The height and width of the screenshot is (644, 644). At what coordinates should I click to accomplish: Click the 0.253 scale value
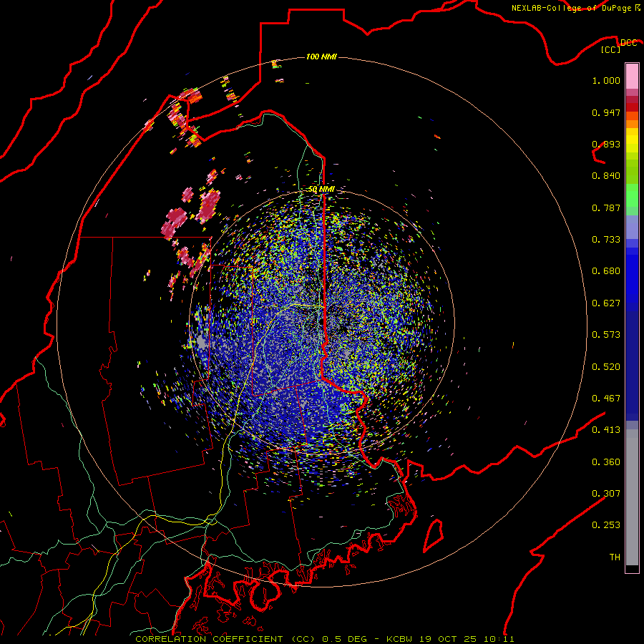[x=606, y=525]
